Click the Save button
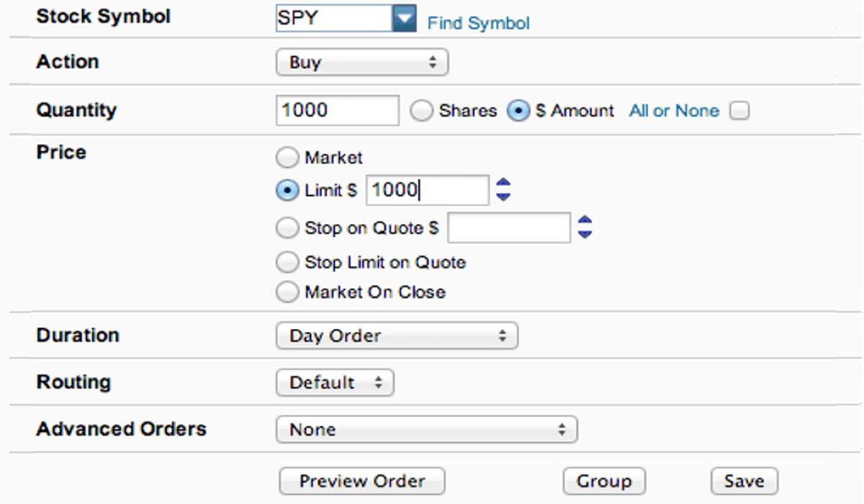Viewport: 864px width, 504px height. [744, 481]
